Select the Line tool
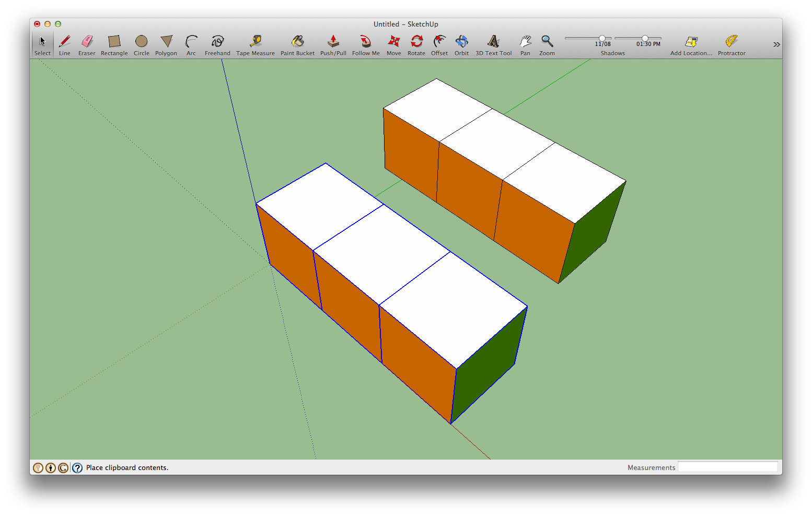The height and width of the screenshot is (516, 812). (64, 41)
